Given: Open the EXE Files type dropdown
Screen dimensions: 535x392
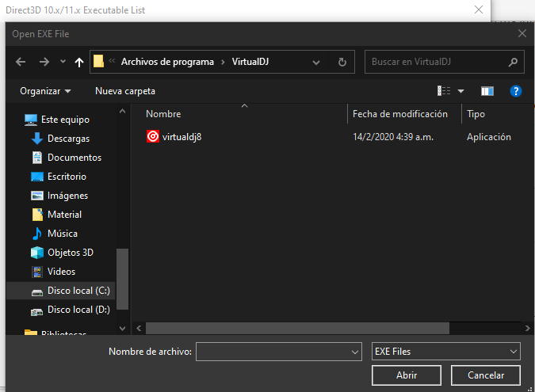Looking at the screenshot, I should tap(445, 352).
